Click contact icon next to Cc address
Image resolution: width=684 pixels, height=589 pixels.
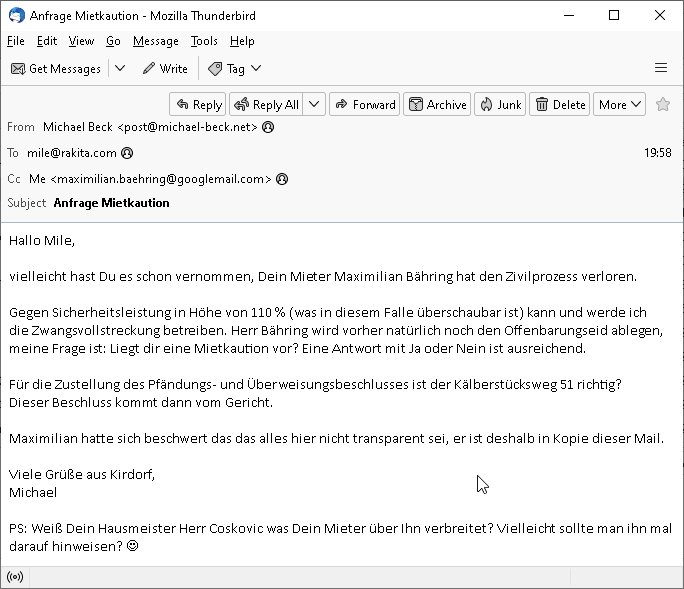click(x=282, y=179)
